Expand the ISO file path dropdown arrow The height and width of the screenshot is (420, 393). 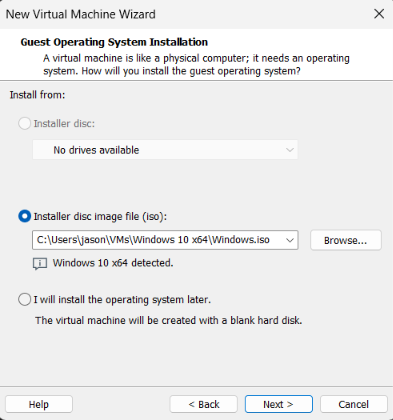coord(290,240)
